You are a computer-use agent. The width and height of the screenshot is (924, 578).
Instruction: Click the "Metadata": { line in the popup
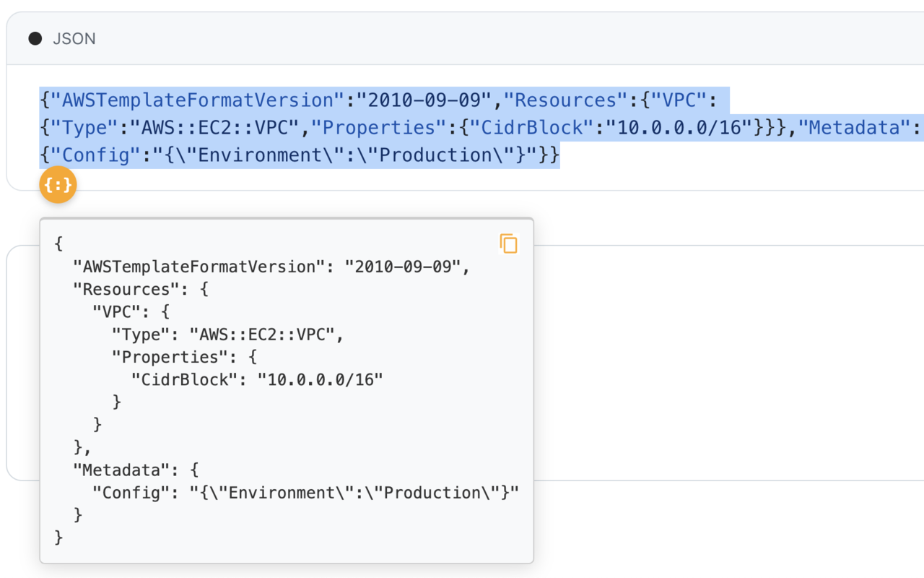pyautogui.click(x=136, y=470)
